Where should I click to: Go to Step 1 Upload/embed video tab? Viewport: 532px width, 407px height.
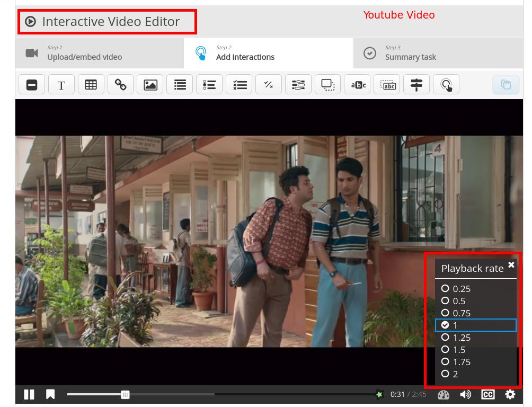click(x=100, y=54)
